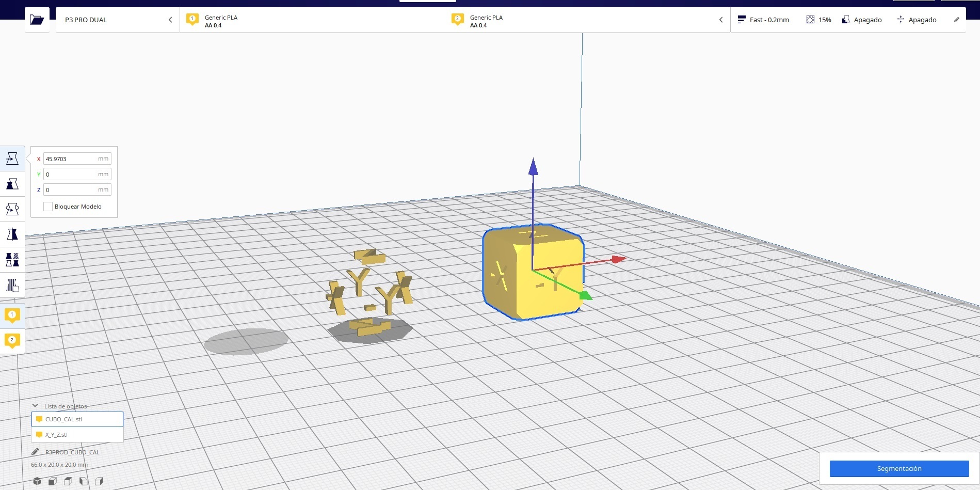The image size is (980, 490).
Task: Switch to 3D isometric view cube
Action: pos(37,481)
